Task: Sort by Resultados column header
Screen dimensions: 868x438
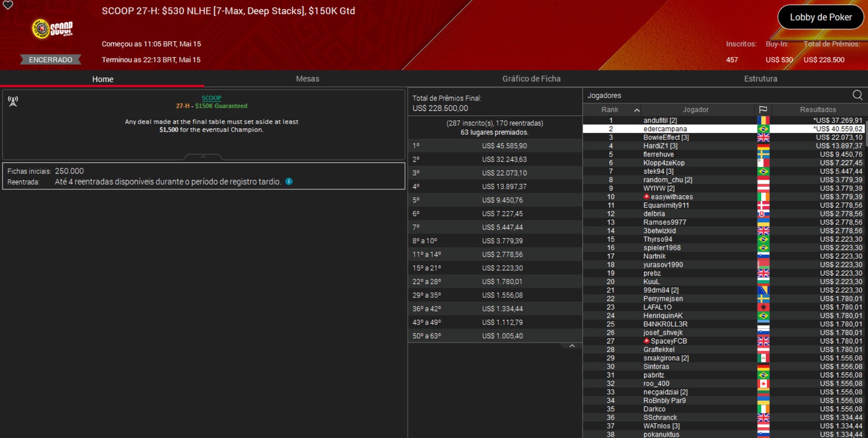Action: [818, 109]
